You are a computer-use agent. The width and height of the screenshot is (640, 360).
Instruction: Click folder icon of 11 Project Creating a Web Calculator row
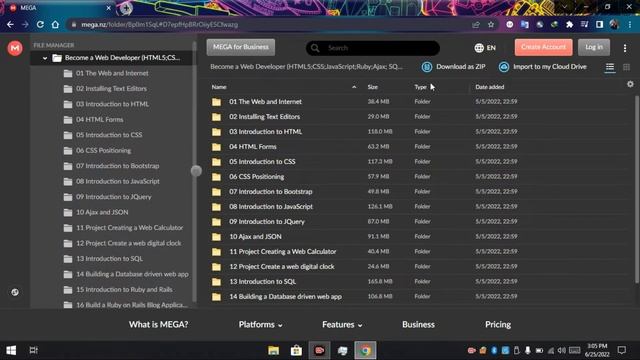(x=216, y=252)
